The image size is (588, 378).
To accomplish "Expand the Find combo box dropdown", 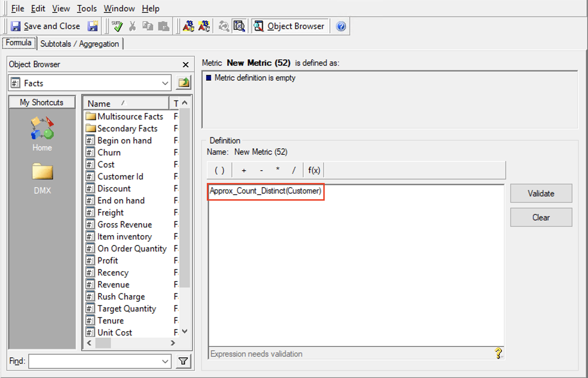I will [x=165, y=361].
